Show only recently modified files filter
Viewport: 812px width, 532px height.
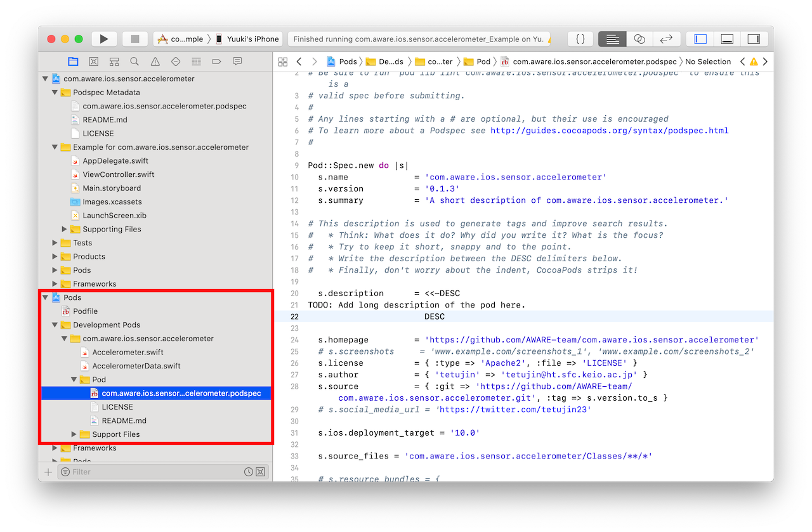point(249,472)
